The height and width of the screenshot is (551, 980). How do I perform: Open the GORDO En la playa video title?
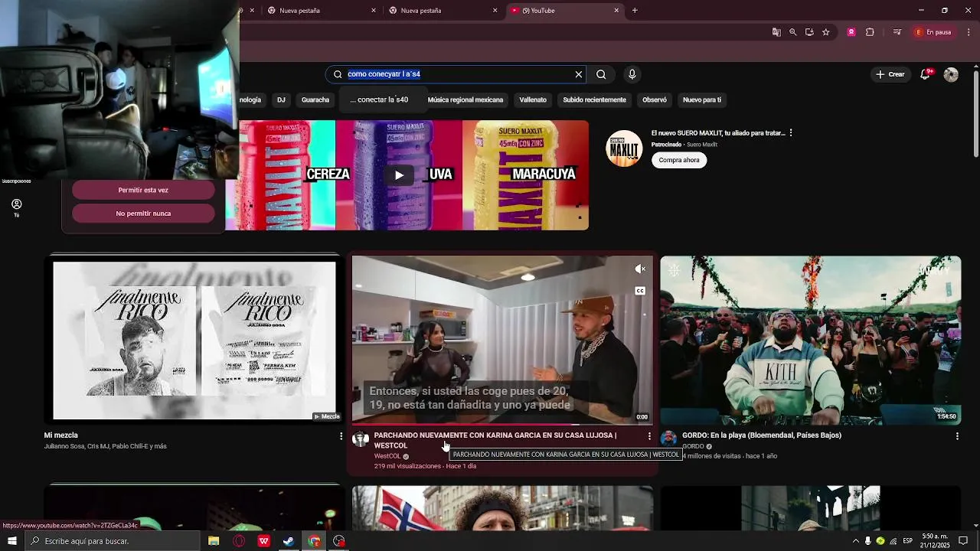point(762,435)
